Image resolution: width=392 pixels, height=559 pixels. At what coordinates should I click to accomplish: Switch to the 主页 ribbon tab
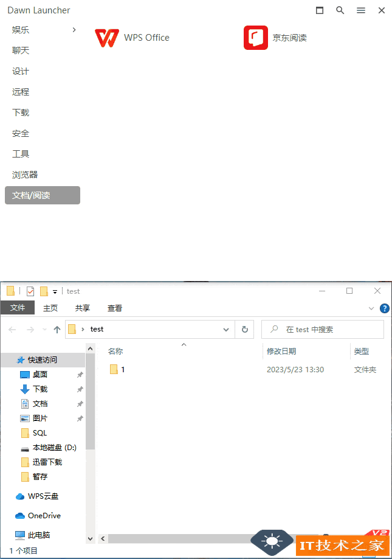(x=50, y=308)
